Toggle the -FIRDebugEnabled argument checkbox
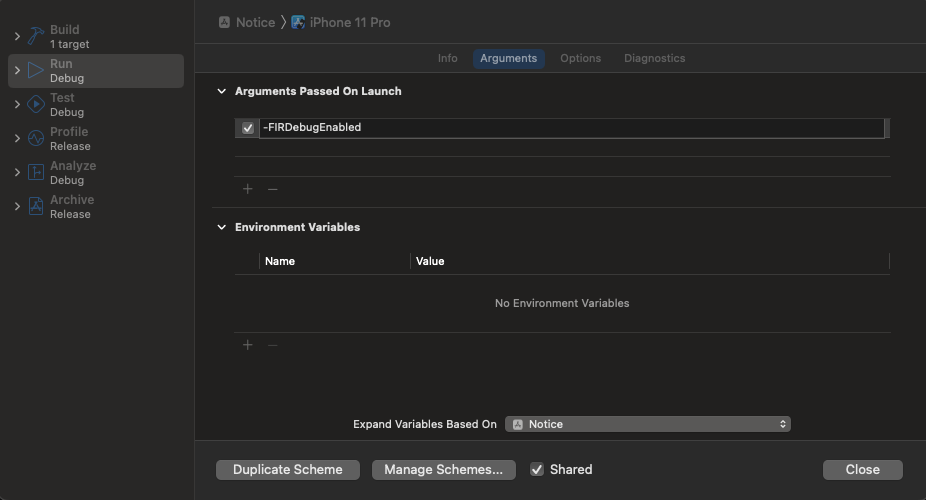 pos(248,128)
